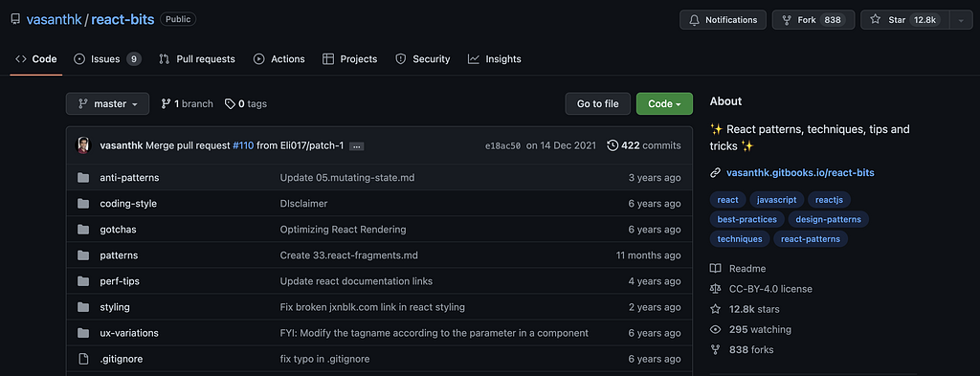Select the react topic tag
Viewport: 980px width, 376px height.
coord(727,200)
